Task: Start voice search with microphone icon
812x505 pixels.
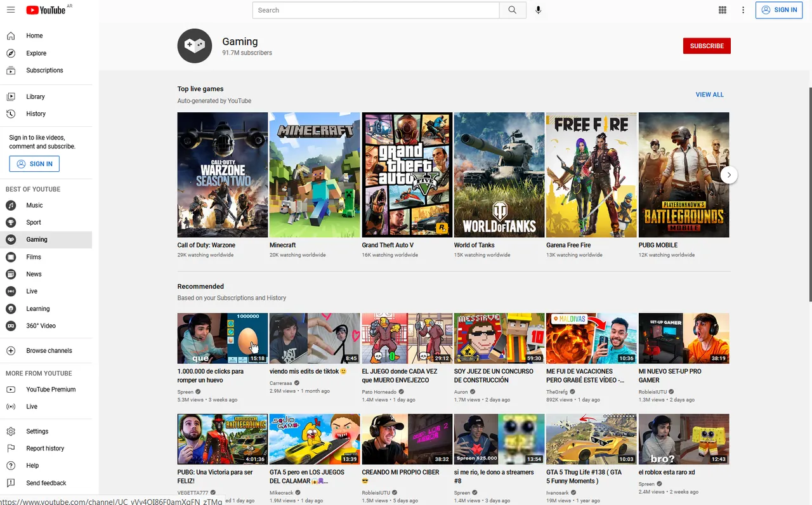Action: 539,10
